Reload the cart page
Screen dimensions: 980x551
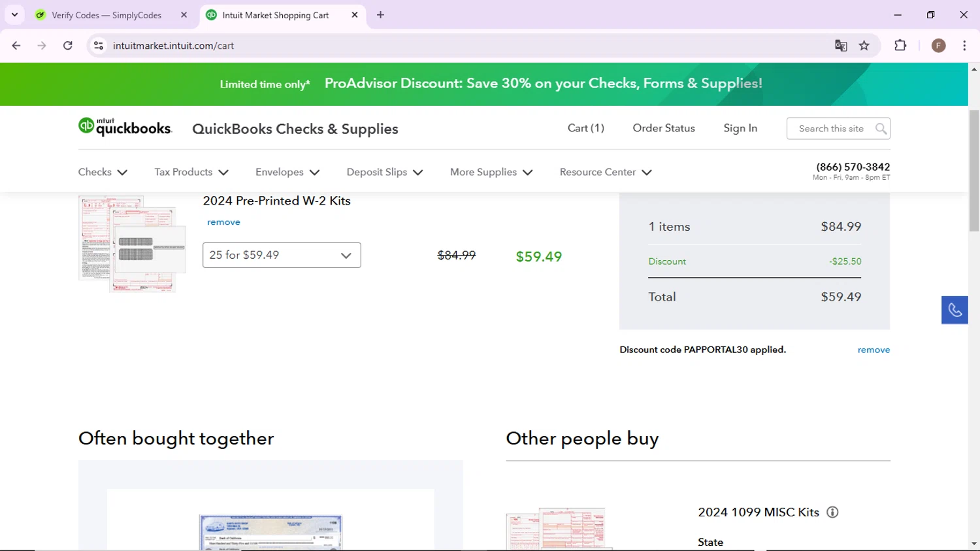pyautogui.click(x=68, y=46)
